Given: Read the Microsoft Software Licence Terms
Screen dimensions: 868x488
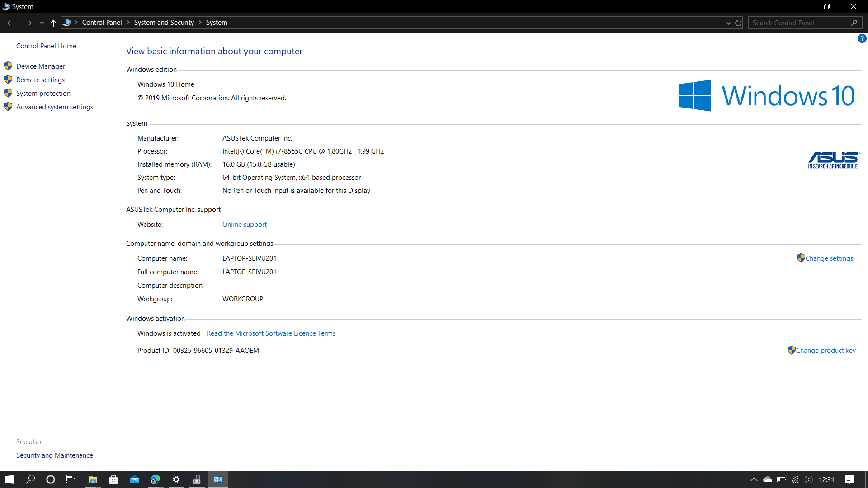Looking at the screenshot, I should tap(271, 333).
